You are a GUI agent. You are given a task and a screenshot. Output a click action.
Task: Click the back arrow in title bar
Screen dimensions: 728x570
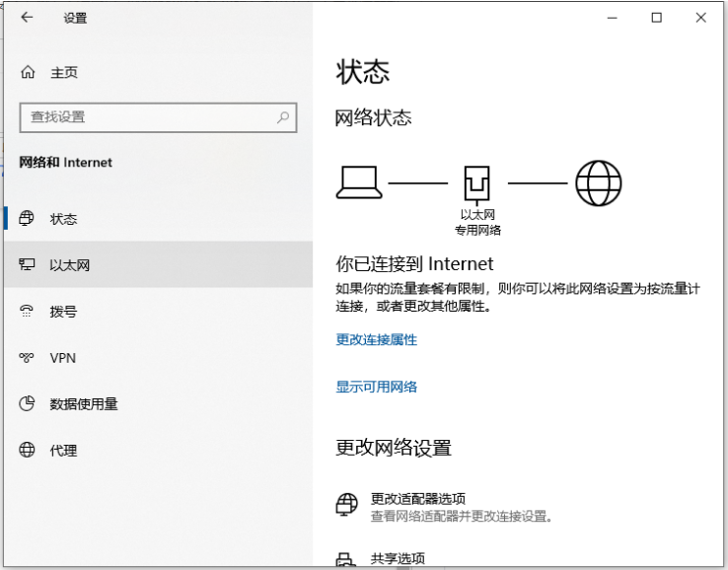click(27, 18)
